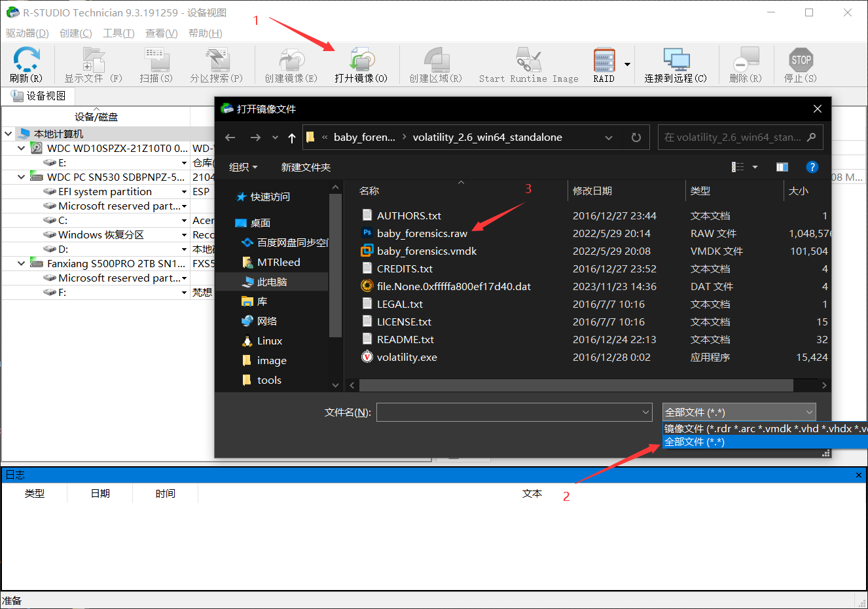
Task: Sort by Name (名称) column header
Action: 369,191
